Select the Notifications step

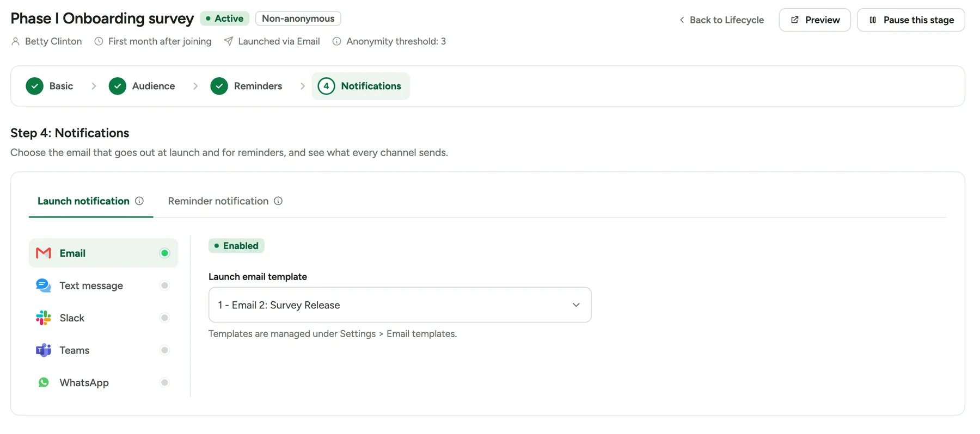[360, 86]
